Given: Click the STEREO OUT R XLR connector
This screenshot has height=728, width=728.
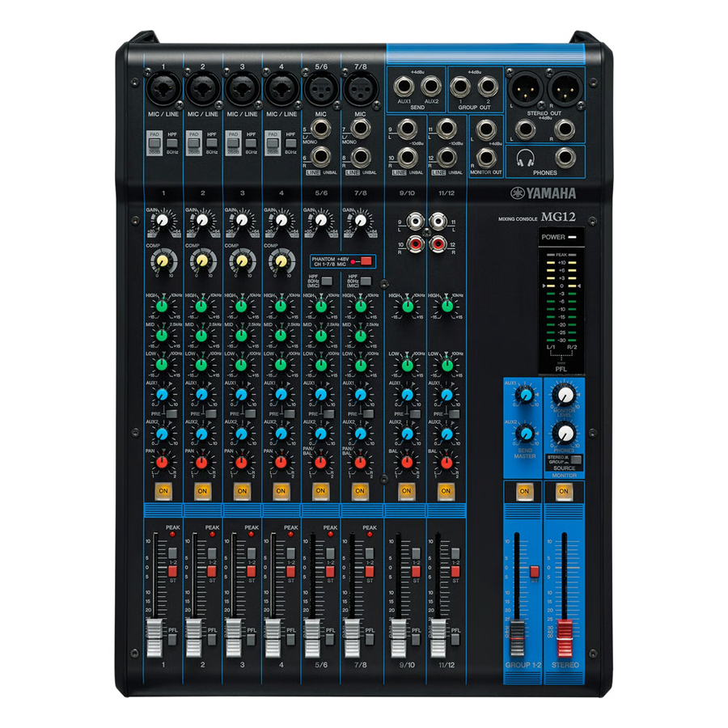Looking at the screenshot, I should (x=565, y=87).
